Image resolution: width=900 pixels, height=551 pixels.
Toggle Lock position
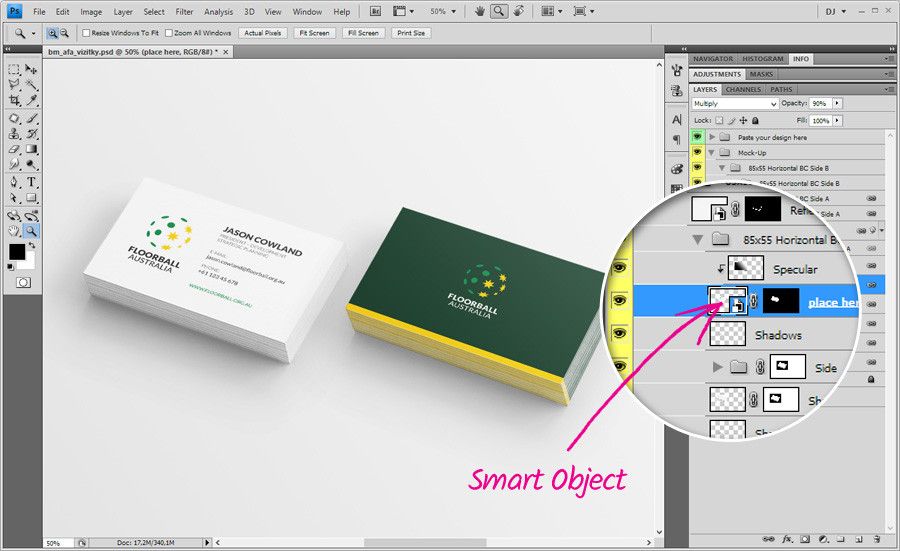743,121
